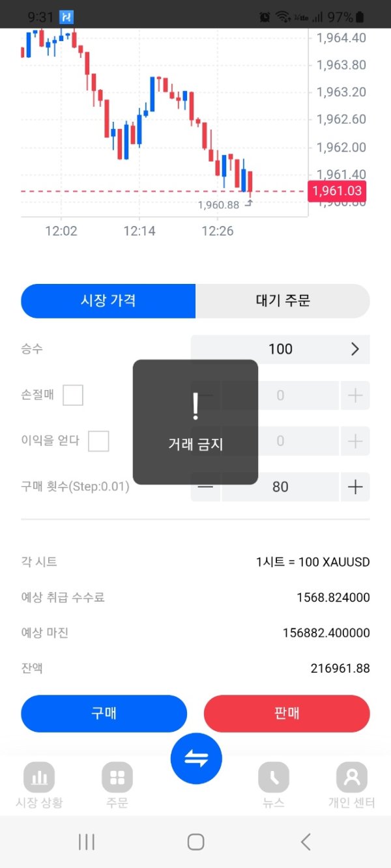Image resolution: width=391 pixels, height=868 pixels.
Task: Decrease 구매 횟수 with minus button
Action: pos(206,487)
